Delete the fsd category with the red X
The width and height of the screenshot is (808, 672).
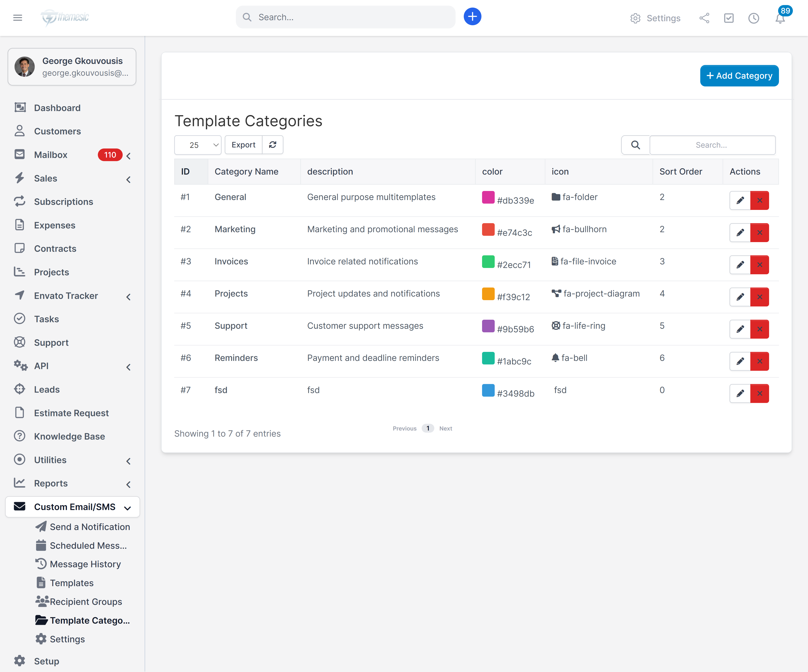tap(760, 393)
